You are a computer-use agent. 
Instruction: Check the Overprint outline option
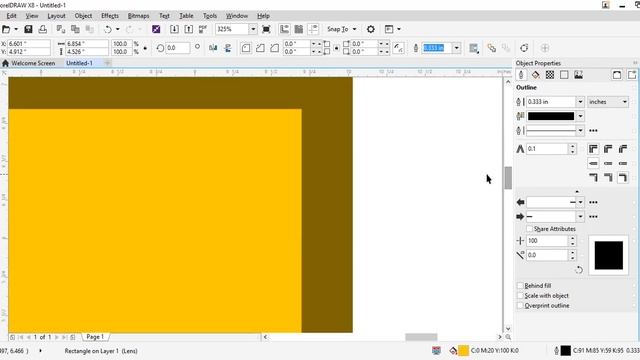(x=520, y=305)
